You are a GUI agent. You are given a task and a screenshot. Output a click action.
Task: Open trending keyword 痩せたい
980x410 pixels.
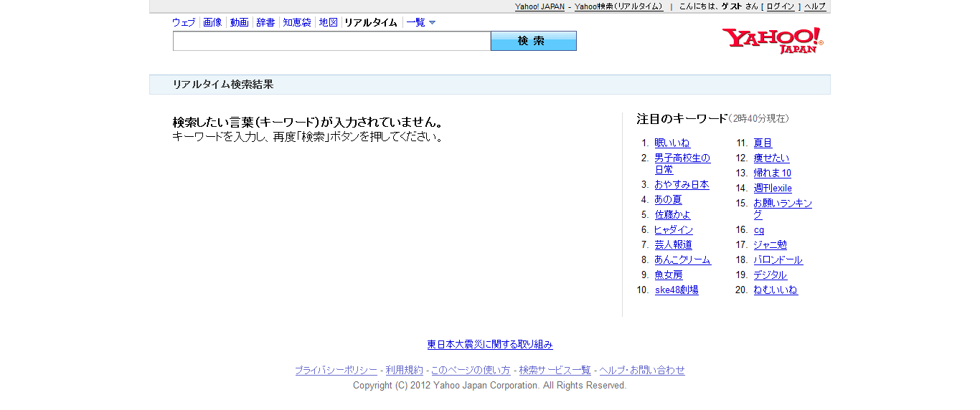tap(771, 158)
